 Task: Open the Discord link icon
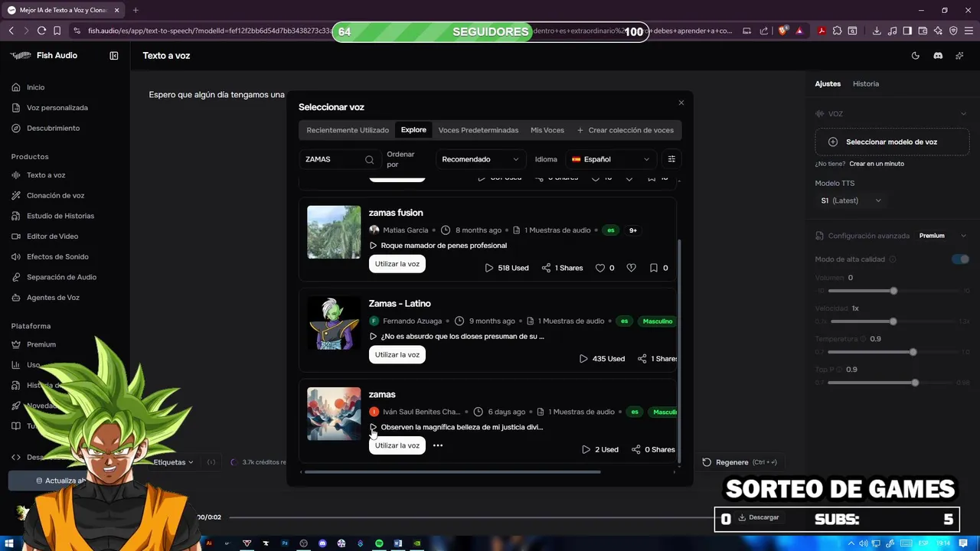click(x=938, y=56)
